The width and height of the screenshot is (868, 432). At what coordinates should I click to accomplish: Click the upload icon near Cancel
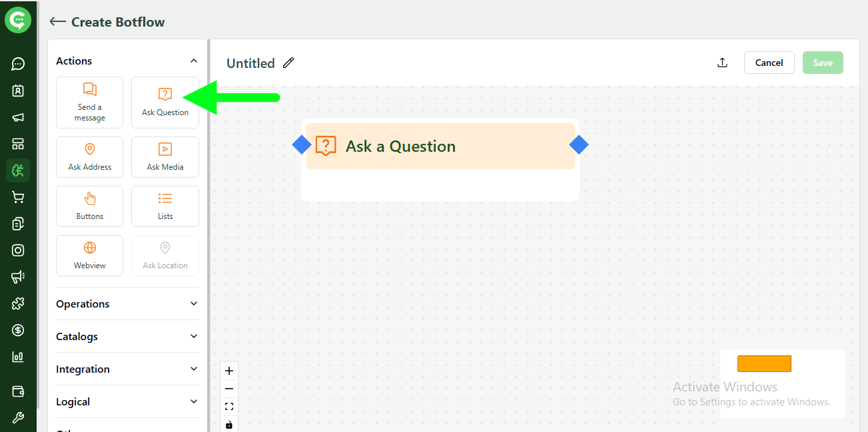click(722, 62)
